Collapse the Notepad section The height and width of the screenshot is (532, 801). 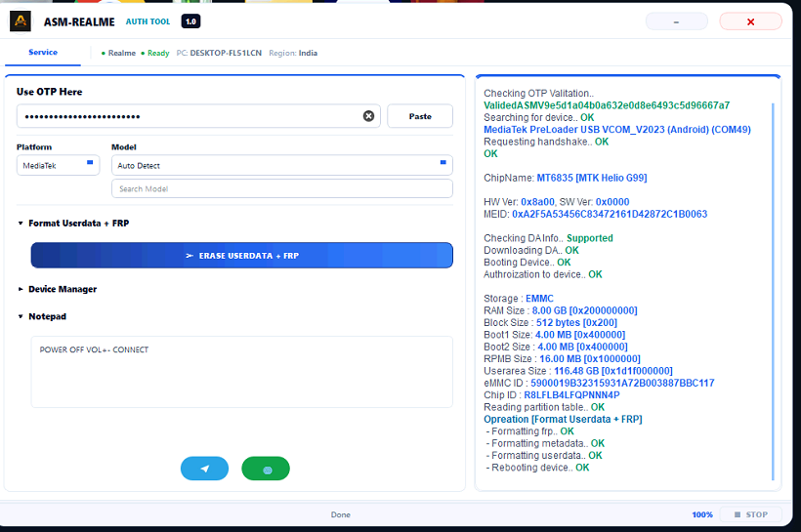[x=42, y=316]
